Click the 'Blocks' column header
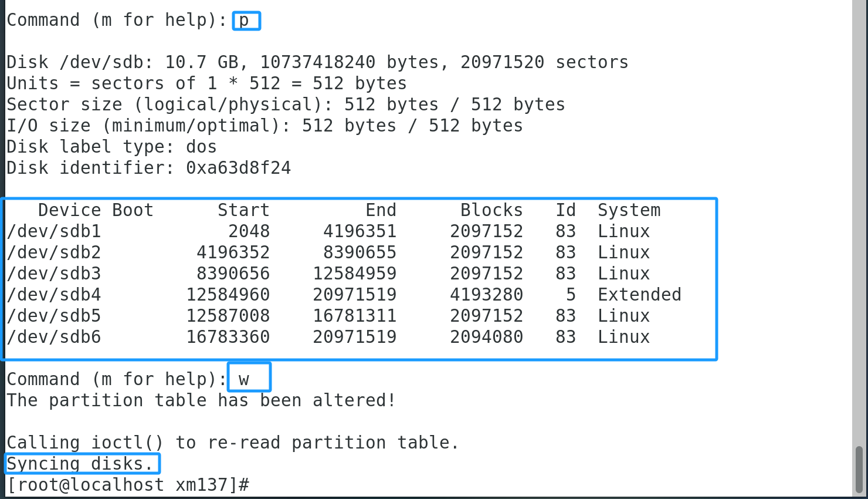This screenshot has width=868, height=499. point(491,210)
